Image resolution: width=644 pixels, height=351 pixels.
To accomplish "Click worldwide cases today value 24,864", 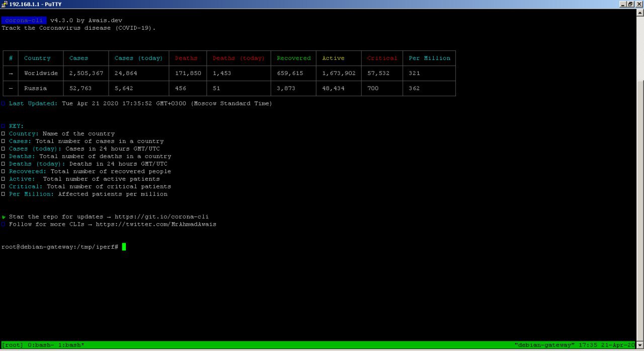I will click(x=126, y=74).
